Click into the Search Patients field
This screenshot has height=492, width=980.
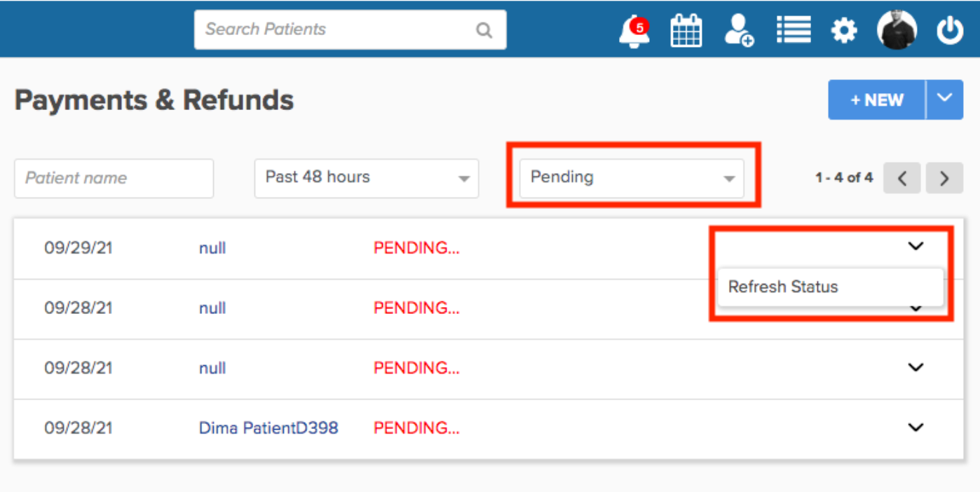click(350, 29)
